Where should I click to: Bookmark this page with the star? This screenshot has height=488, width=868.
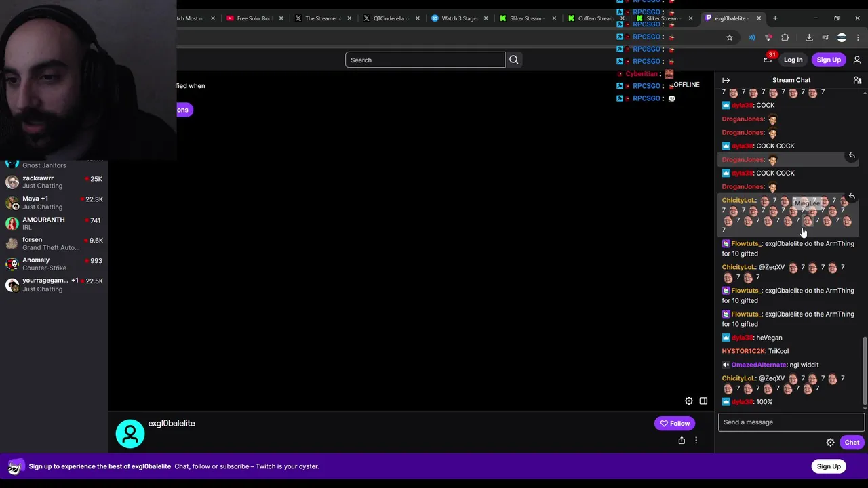pos(730,37)
